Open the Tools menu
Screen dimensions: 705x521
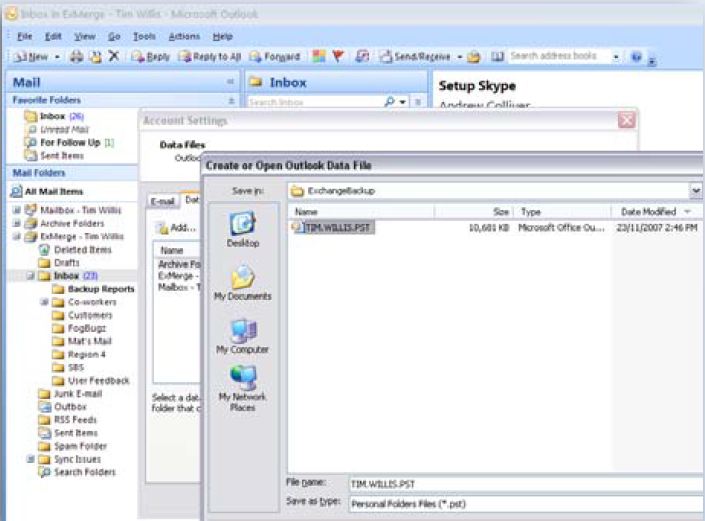[144, 36]
